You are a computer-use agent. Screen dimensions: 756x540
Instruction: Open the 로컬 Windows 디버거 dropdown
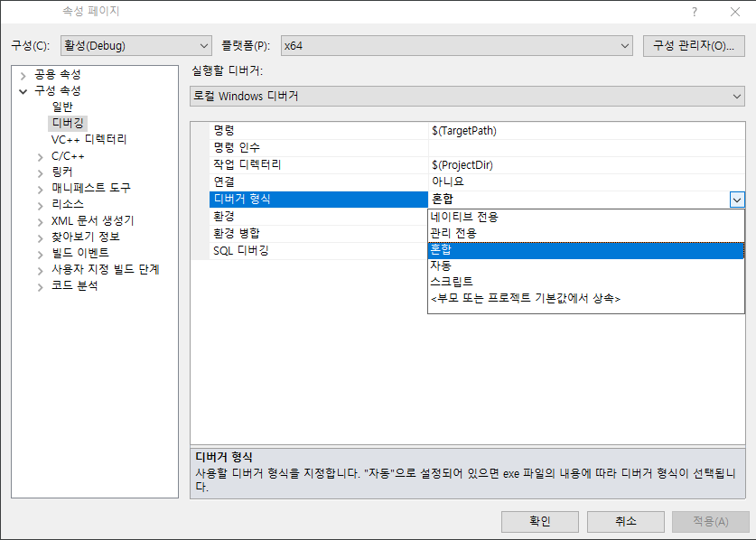pyautogui.click(x=467, y=97)
